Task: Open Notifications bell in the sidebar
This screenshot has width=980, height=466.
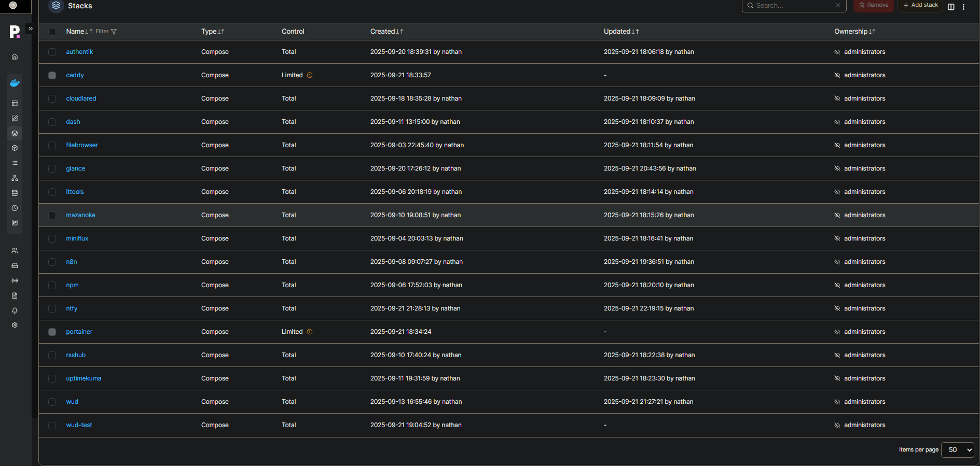Action: pyautogui.click(x=15, y=311)
